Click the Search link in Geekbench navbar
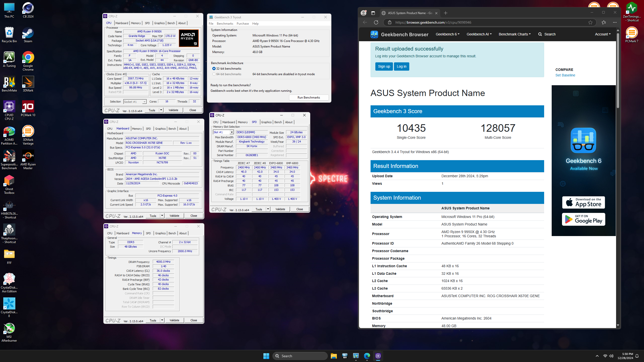Viewport: 644px width, 362px height. pyautogui.click(x=547, y=34)
